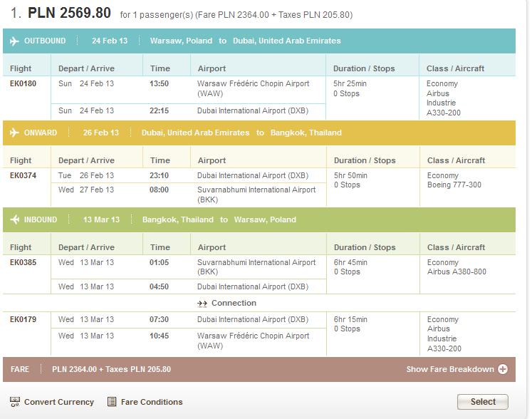Click flight number EK0180

click(x=23, y=83)
